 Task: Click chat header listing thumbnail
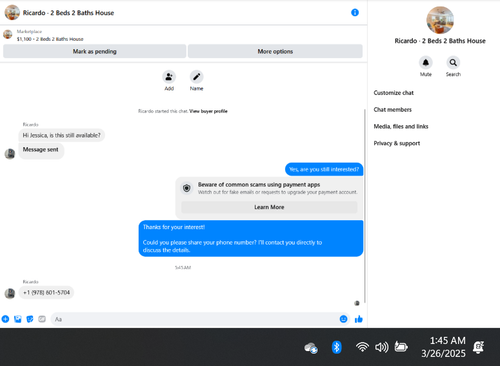[12, 13]
